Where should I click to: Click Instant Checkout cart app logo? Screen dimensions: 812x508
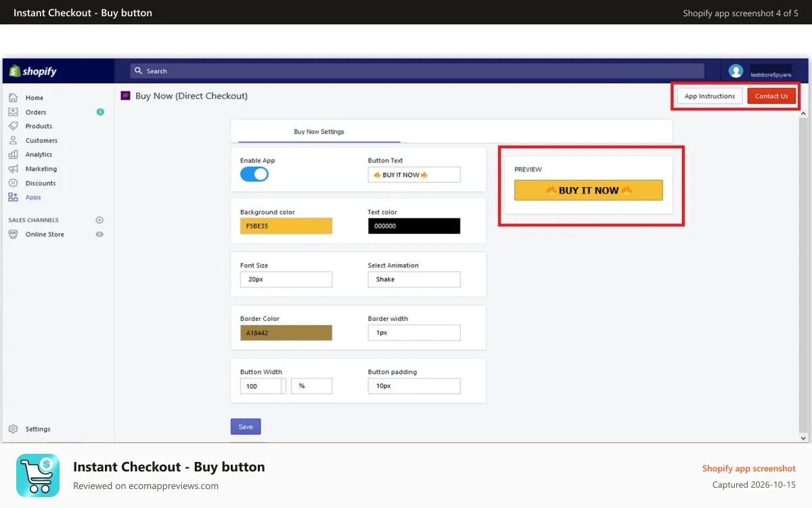tap(38, 475)
